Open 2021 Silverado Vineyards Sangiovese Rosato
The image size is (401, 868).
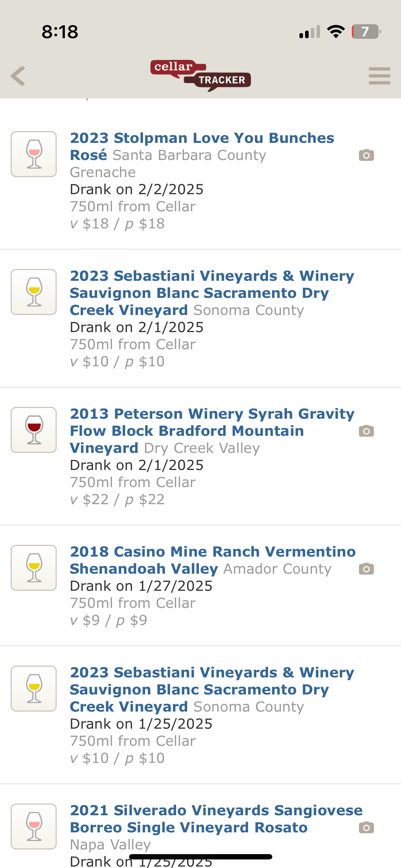click(x=216, y=811)
